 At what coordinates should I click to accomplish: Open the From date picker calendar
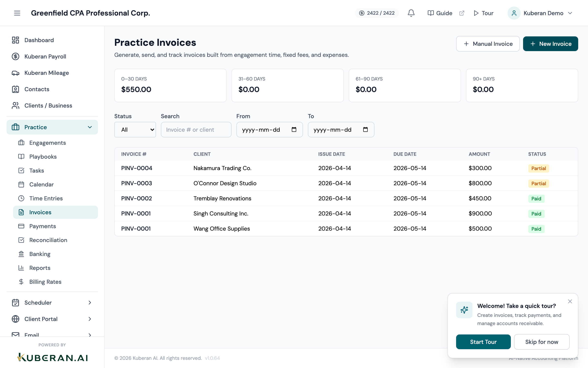[x=294, y=129]
